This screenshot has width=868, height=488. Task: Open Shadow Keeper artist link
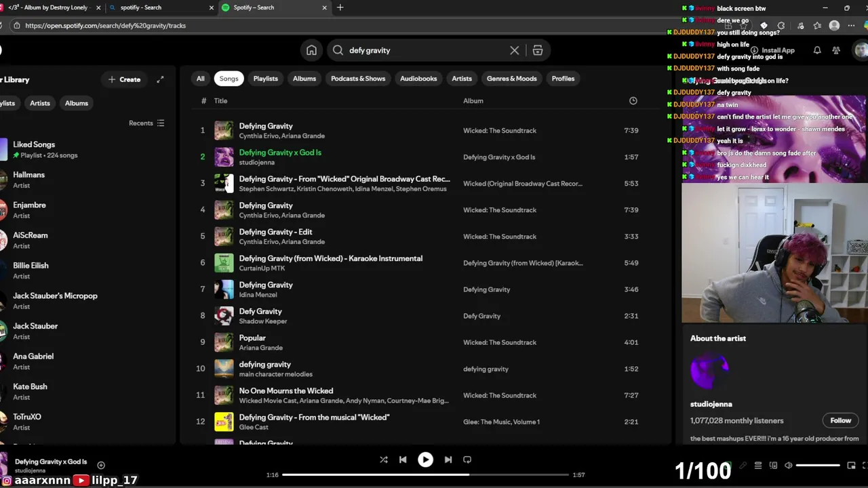pyautogui.click(x=263, y=321)
